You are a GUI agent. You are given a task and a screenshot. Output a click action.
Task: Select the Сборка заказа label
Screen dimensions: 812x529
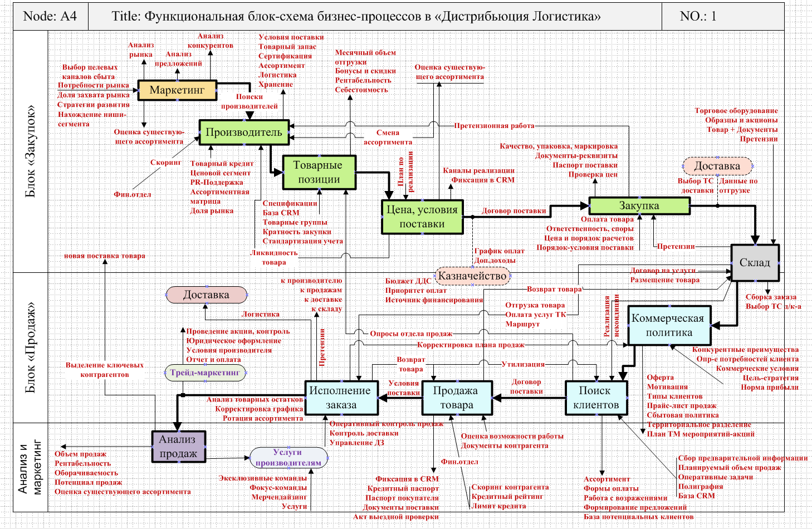point(771,297)
